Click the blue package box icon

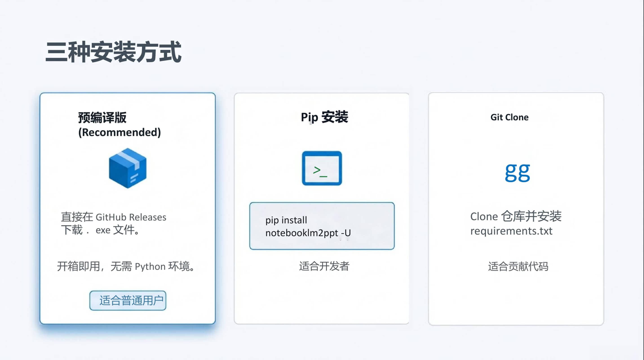[128, 168]
